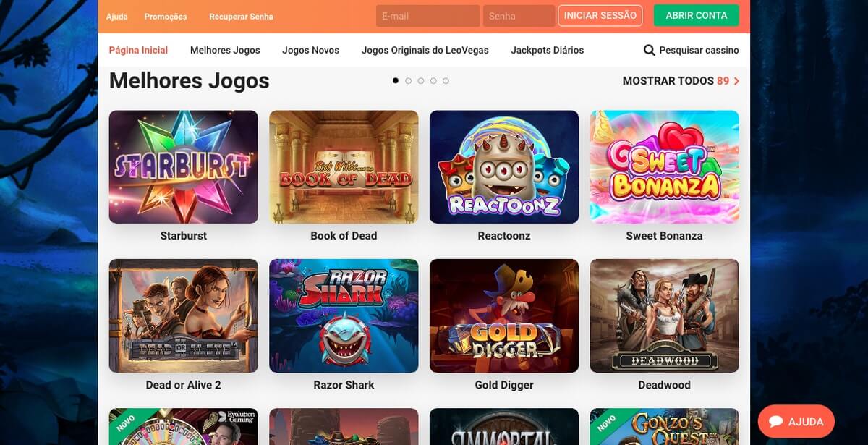Open the Razor Shark game thumbnail
This screenshot has height=445, width=868.
(x=344, y=315)
